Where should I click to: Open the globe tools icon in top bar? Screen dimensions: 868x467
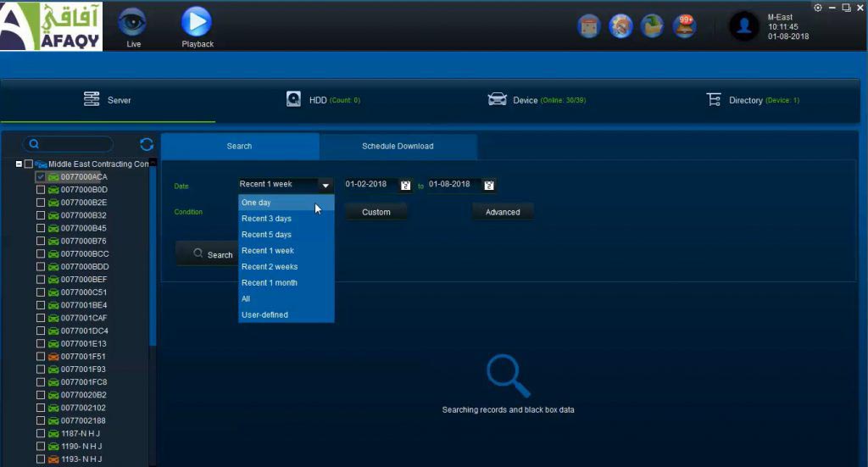coord(620,26)
